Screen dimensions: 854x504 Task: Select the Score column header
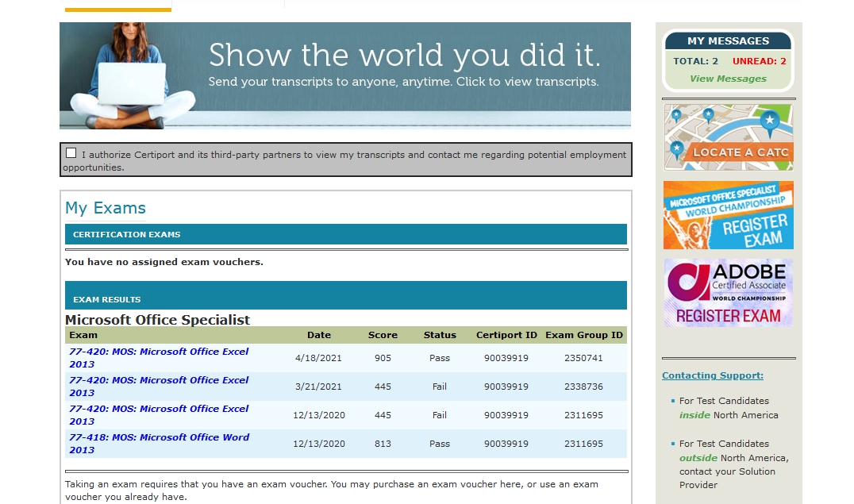click(383, 335)
